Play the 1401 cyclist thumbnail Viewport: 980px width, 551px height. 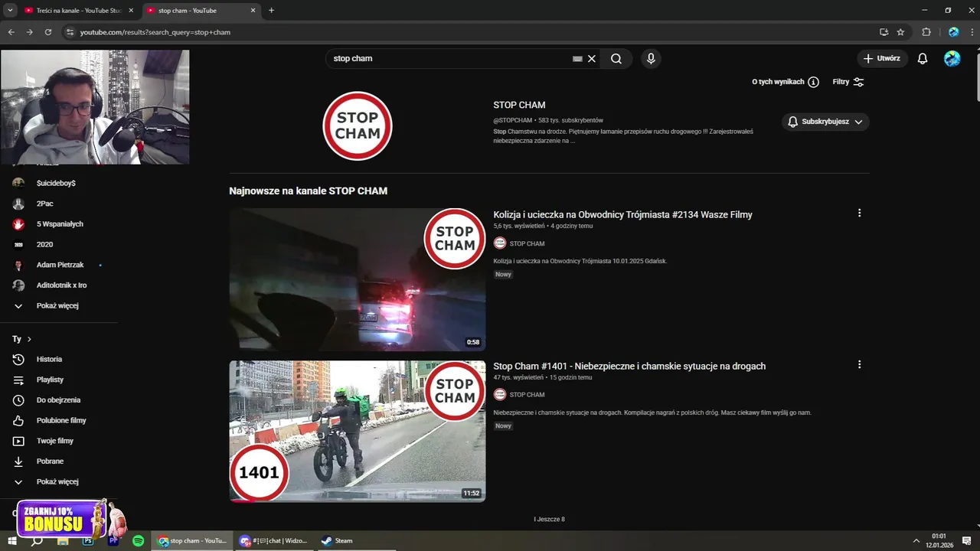[358, 431]
